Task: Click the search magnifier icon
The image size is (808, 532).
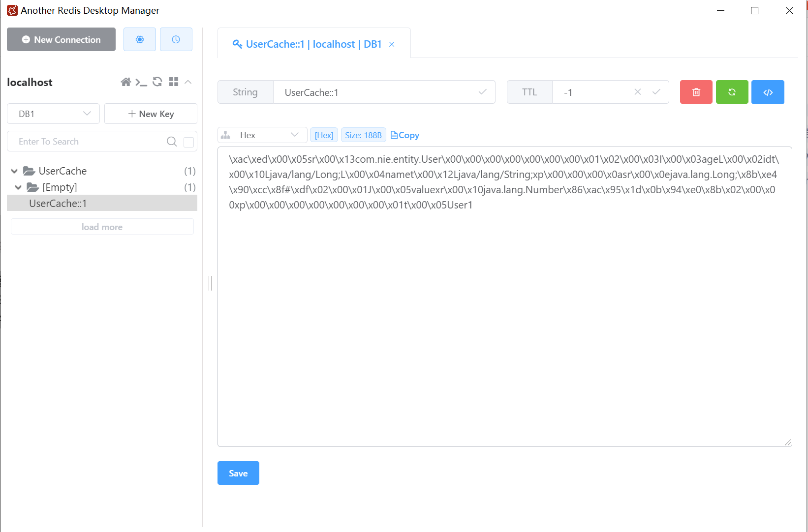Action: pos(172,142)
